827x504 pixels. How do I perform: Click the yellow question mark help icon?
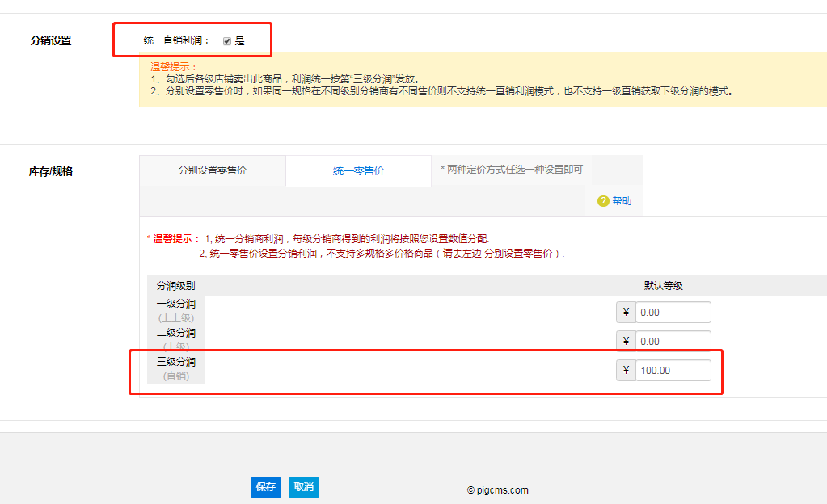coord(603,201)
